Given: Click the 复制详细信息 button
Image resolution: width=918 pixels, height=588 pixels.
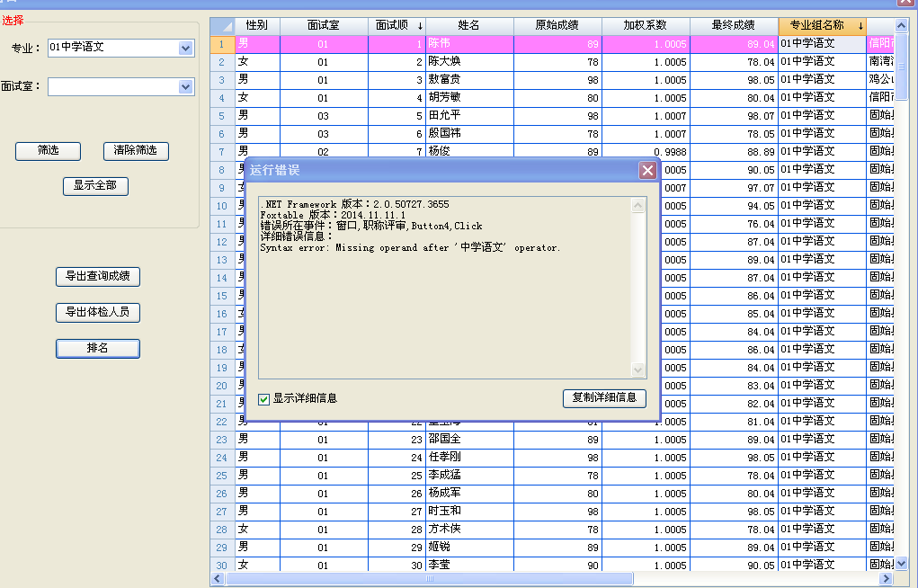Looking at the screenshot, I should point(604,397).
